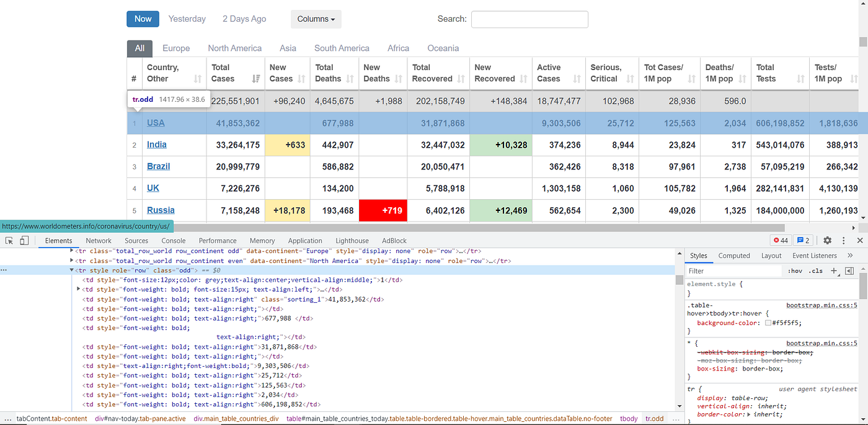Toggle the .cls classes button
The height and width of the screenshot is (425, 868).
817,271
